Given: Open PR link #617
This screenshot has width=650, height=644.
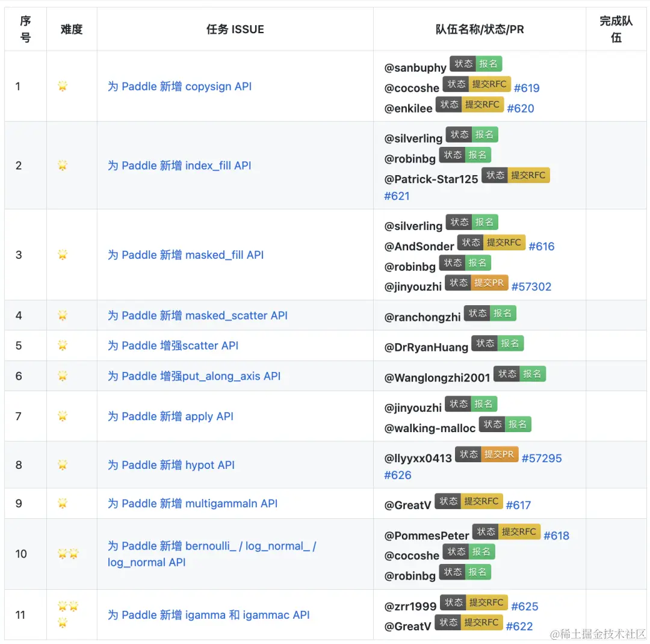Looking at the screenshot, I should [x=518, y=505].
